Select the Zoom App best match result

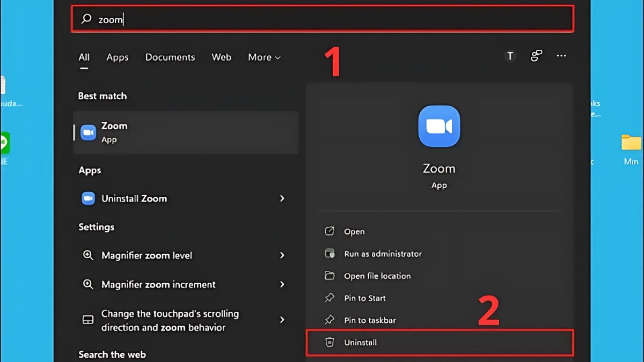coord(186,132)
